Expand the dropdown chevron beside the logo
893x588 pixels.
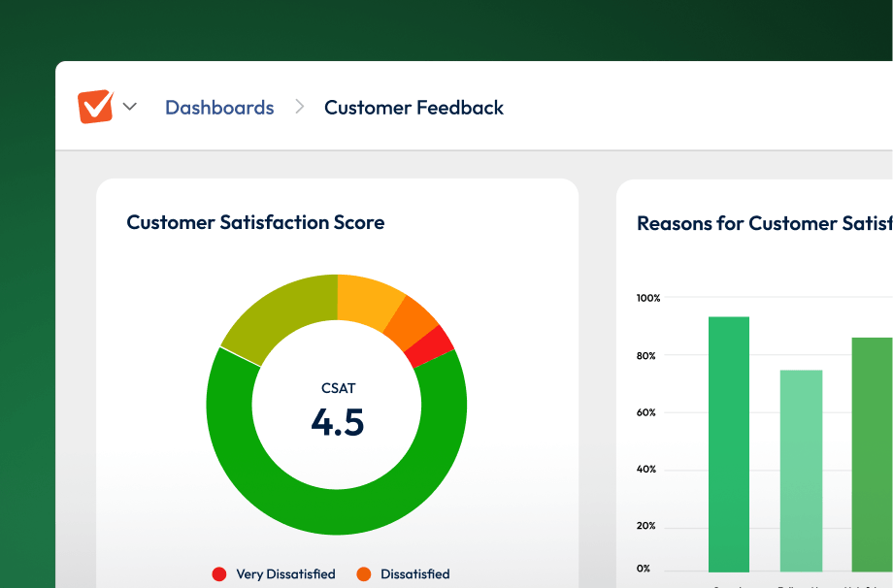click(x=129, y=107)
